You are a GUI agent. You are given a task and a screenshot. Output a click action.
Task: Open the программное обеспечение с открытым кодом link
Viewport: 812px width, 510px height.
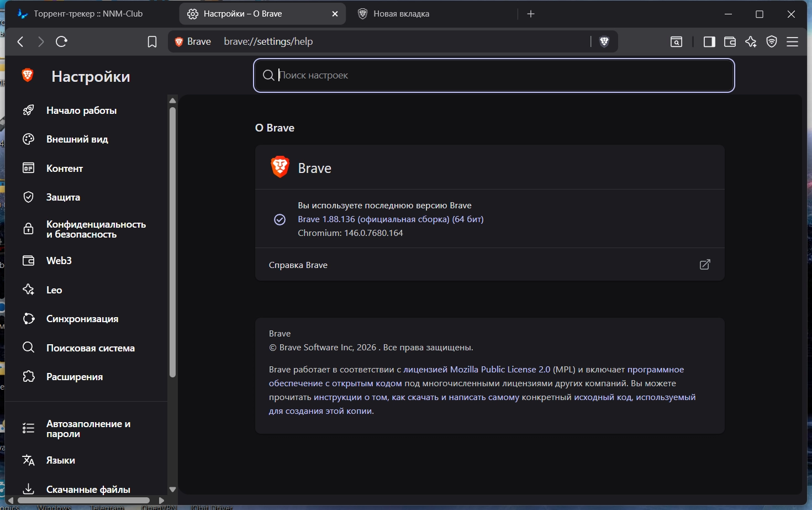pyautogui.click(x=476, y=376)
